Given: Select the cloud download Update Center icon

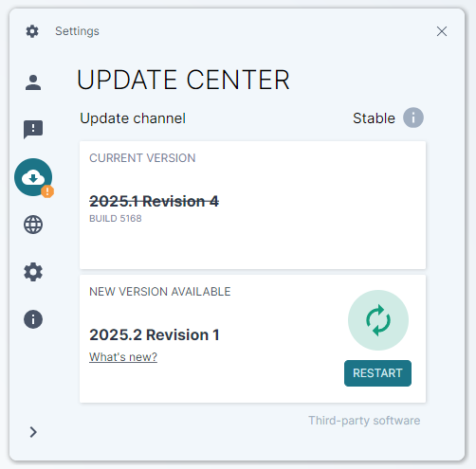Looking at the screenshot, I should pyautogui.click(x=33, y=177).
